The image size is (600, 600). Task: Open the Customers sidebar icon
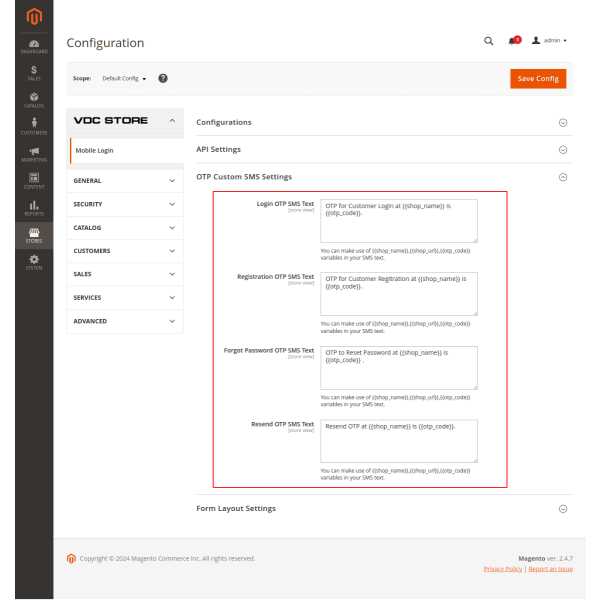coord(34,127)
